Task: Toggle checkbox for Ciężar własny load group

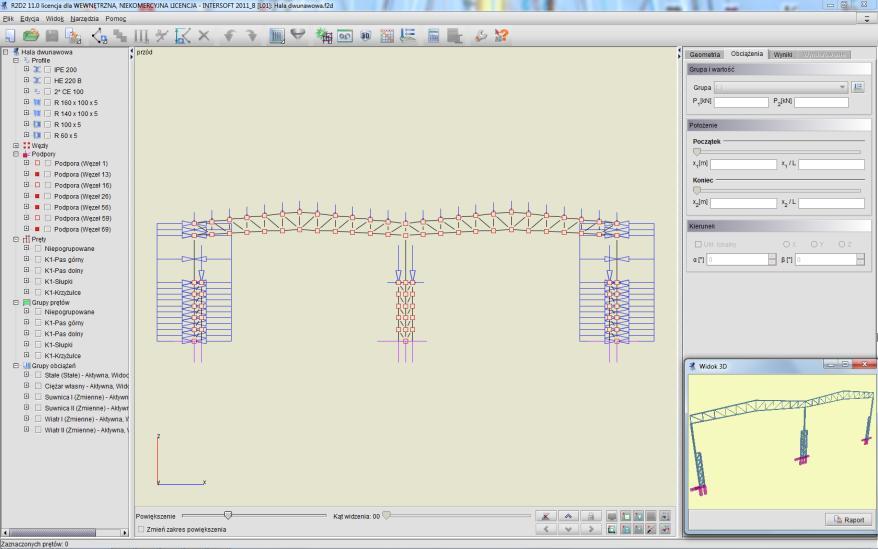Action: click(x=38, y=386)
